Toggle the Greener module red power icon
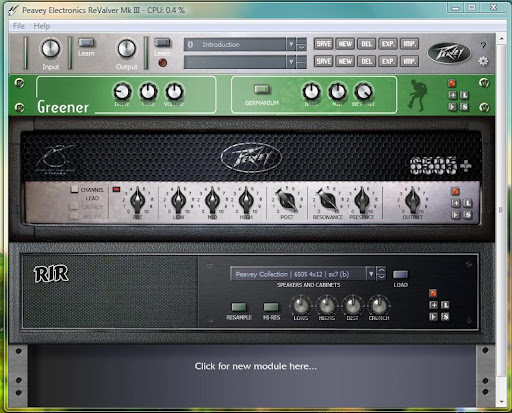512x413 pixels. coord(452,83)
